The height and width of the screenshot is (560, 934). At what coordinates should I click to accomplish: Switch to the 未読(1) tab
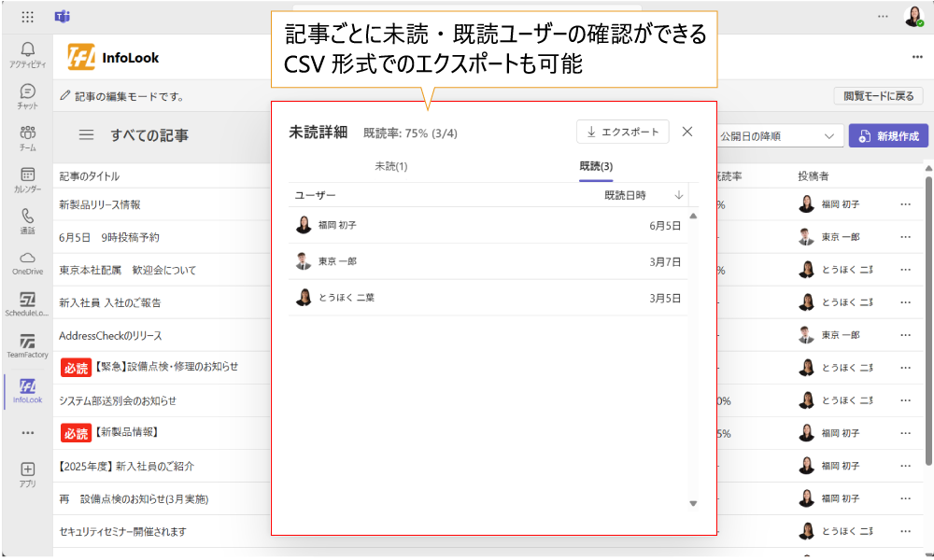[x=390, y=166]
